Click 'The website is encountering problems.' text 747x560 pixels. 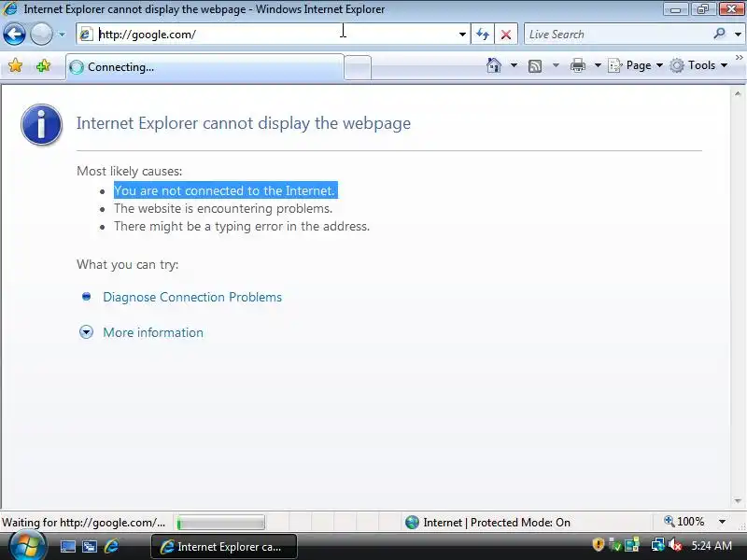(223, 208)
